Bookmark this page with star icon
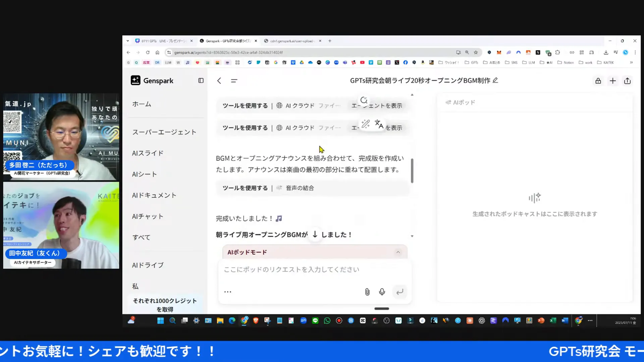Image resolution: width=644 pixels, height=362 pixels. (476, 53)
